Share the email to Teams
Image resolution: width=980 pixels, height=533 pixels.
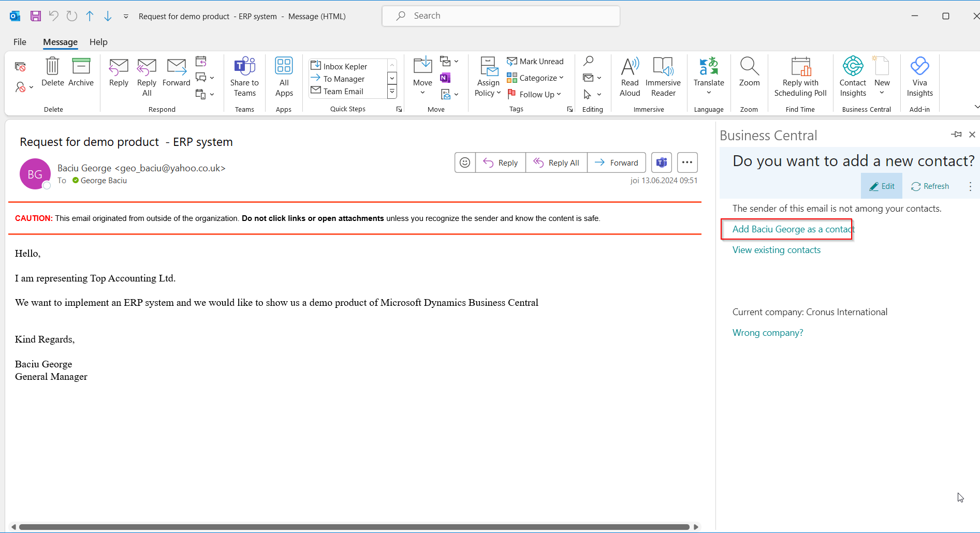244,78
